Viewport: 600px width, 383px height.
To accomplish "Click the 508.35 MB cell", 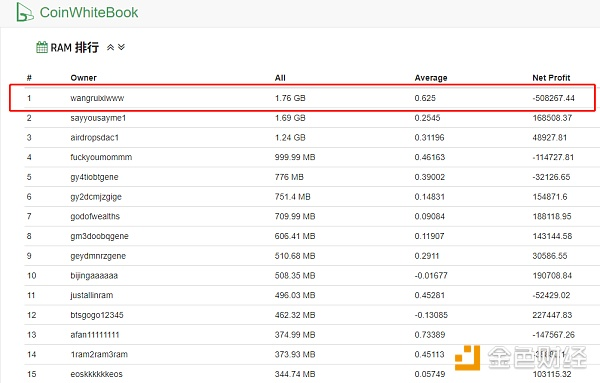I will 295,275.
